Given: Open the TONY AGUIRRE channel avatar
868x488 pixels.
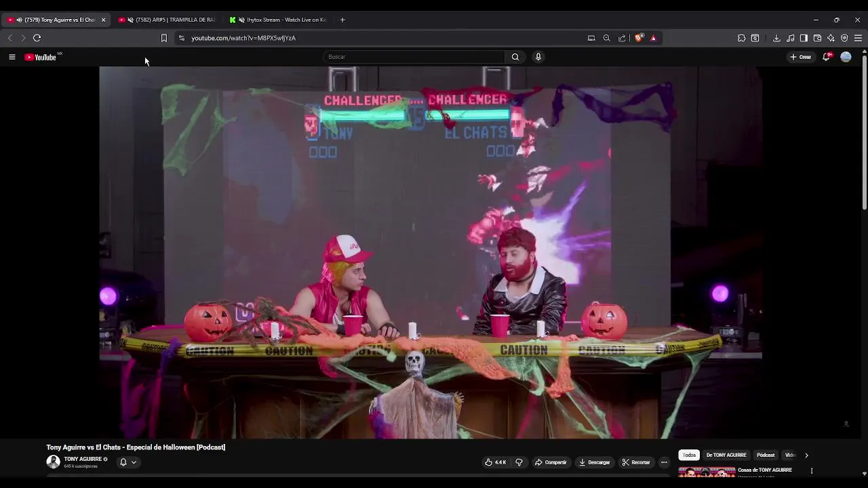Looking at the screenshot, I should coord(53,462).
